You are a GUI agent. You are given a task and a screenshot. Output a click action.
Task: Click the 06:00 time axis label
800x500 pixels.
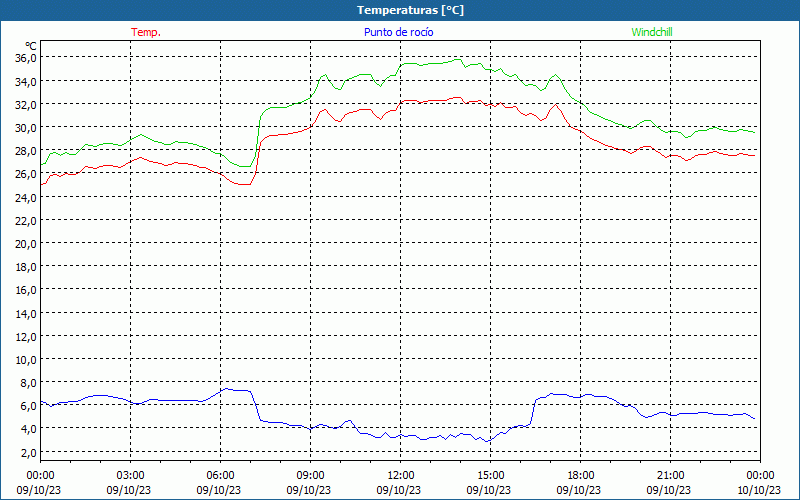click(x=220, y=476)
